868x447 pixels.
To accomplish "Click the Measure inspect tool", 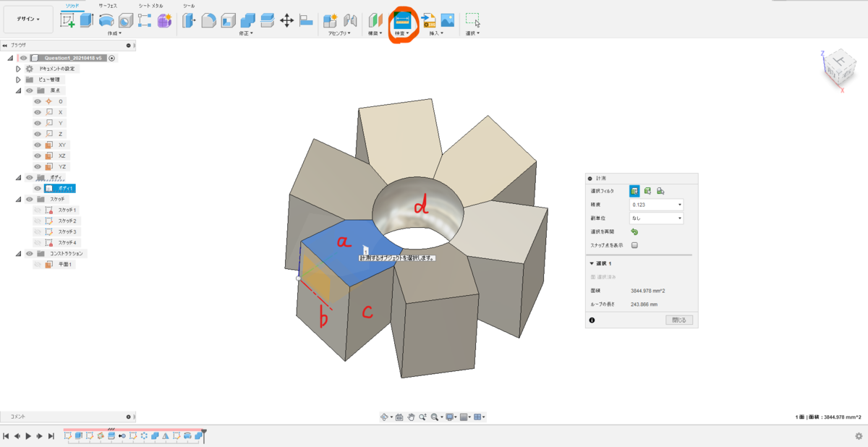I will 402,21.
